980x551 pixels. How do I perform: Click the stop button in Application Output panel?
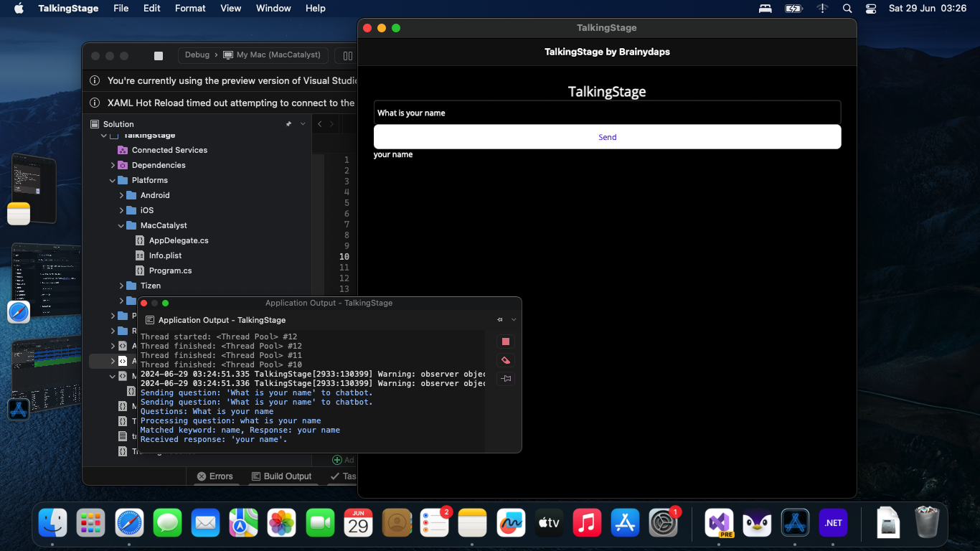tap(506, 342)
